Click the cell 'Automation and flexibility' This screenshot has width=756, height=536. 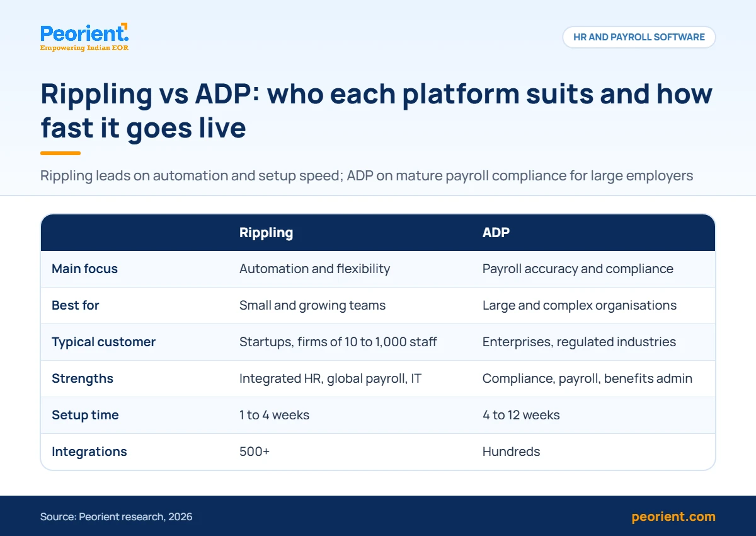(x=314, y=269)
